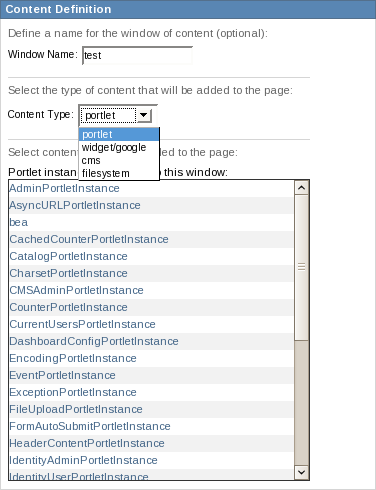The width and height of the screenshot is (376, 490).
Task: Select portlet option in dropdown list
Action: point(119,134)
